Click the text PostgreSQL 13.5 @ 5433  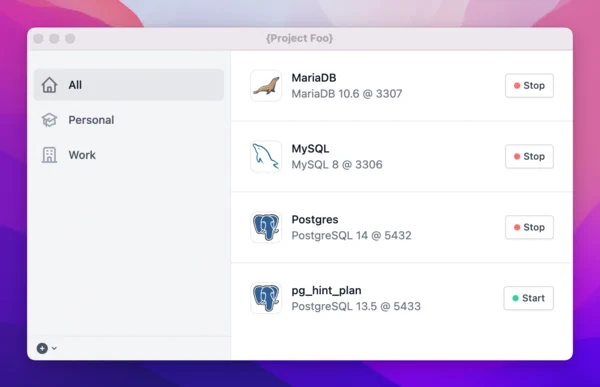[356, 306]
